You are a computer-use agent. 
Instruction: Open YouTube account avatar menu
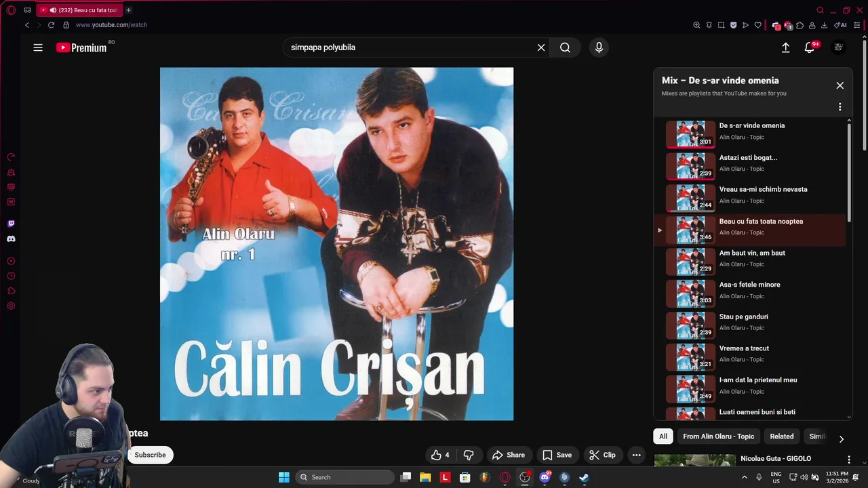pyautogui.click(x=838, y=47)
